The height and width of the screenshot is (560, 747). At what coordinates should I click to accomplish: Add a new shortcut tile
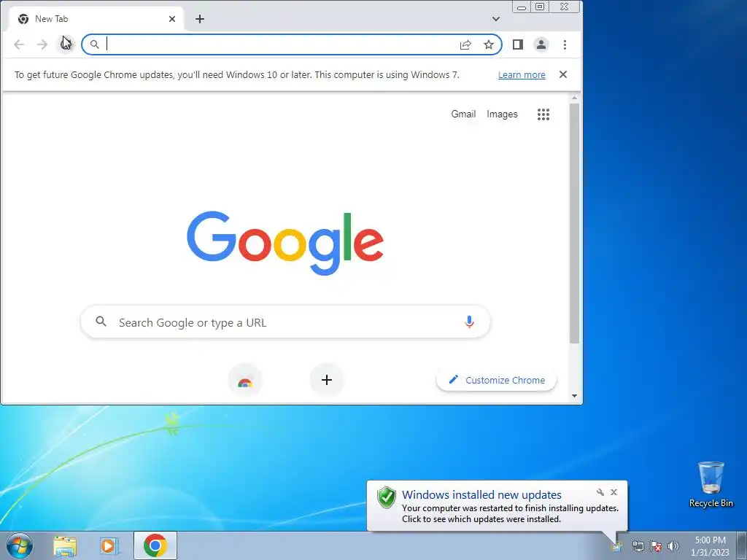pos(327,380)
